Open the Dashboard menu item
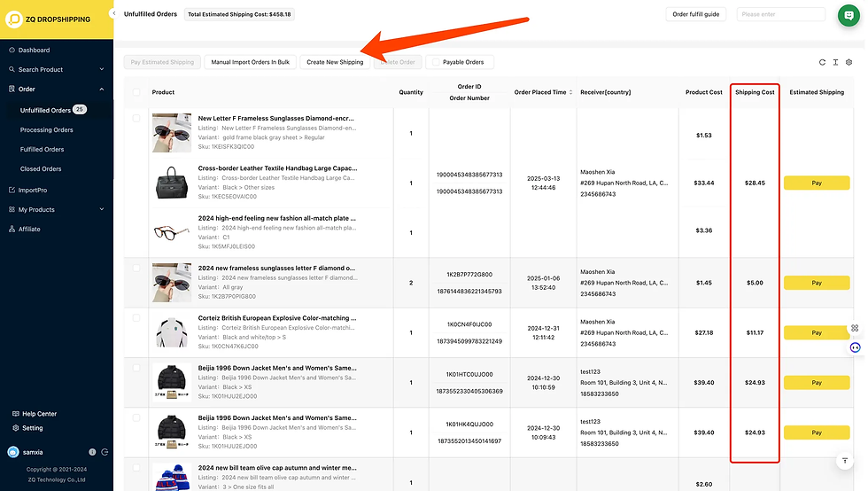The height and width of the screenshot is (491, 868). 34,50
